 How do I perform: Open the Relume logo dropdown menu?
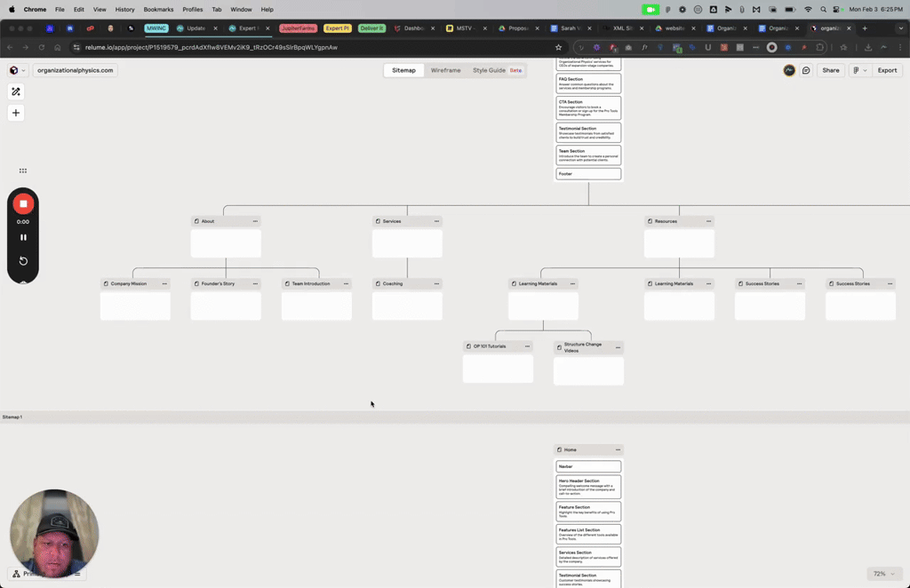pos(17,70)
